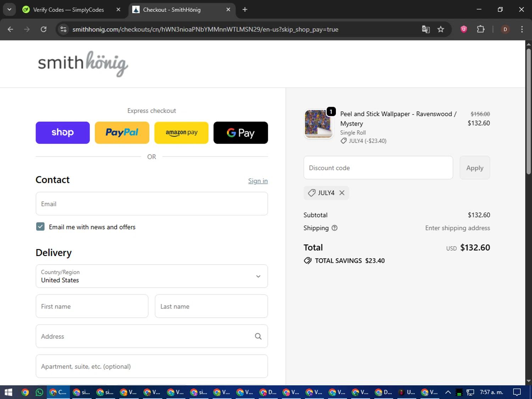Open the shipping help question mark icon
The height and width of the screenshot is (399, 532).
[x=334, y=228]
